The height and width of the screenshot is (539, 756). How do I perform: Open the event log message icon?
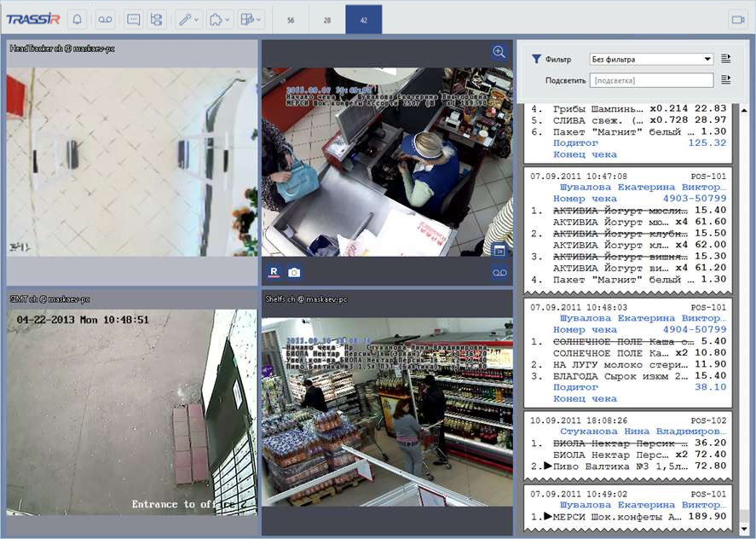133,19
